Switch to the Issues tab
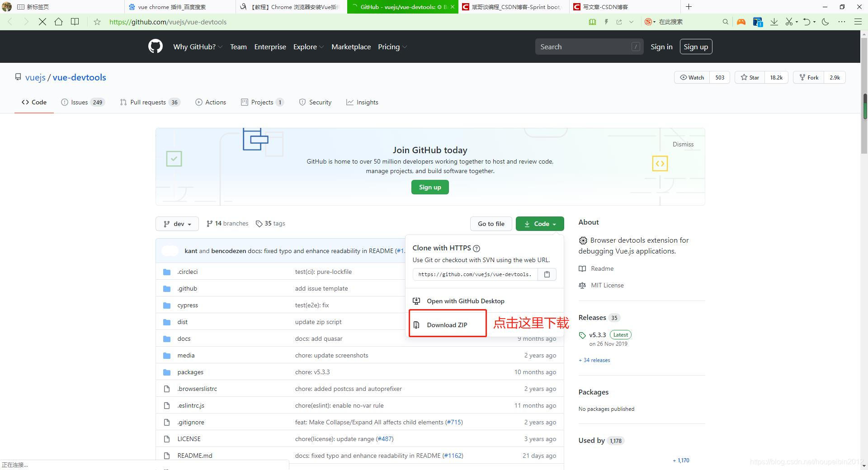Screen dimensions: 868x470 click(83, 102)
